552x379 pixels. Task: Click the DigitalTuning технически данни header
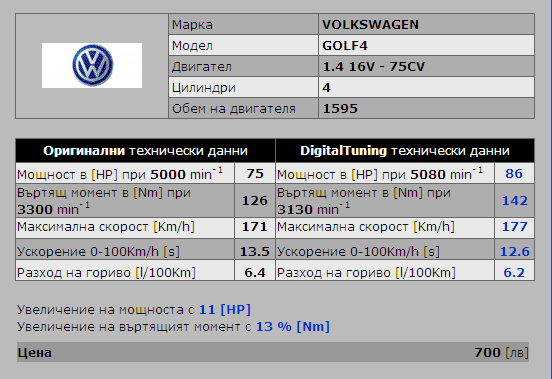405,151
